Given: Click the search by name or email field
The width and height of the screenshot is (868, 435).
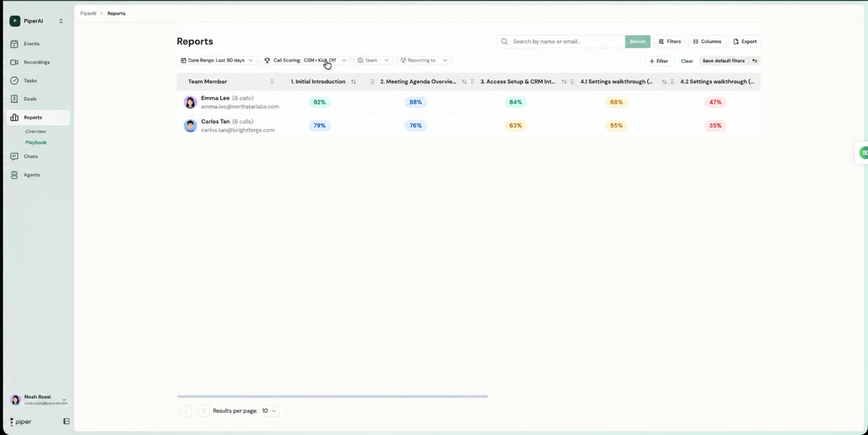Looking at the screenshot, I should [561, 42].
